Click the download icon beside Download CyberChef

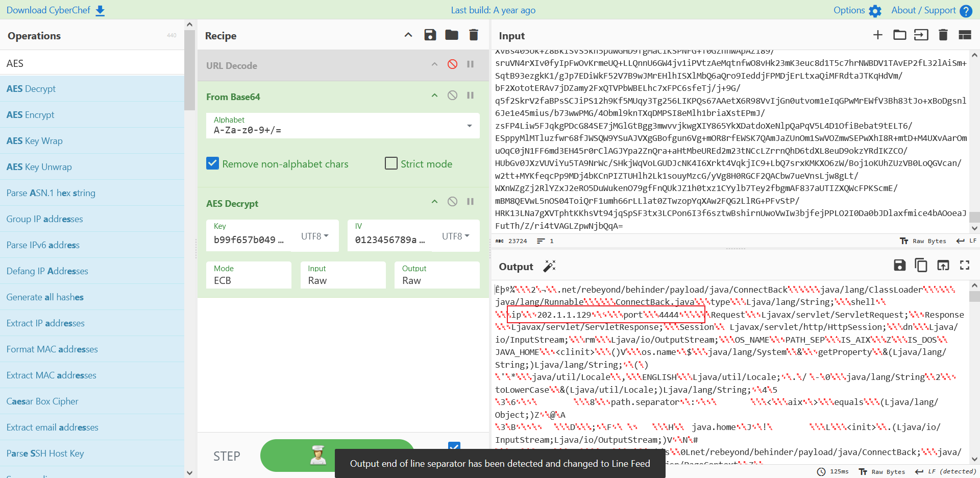point(100,11)
